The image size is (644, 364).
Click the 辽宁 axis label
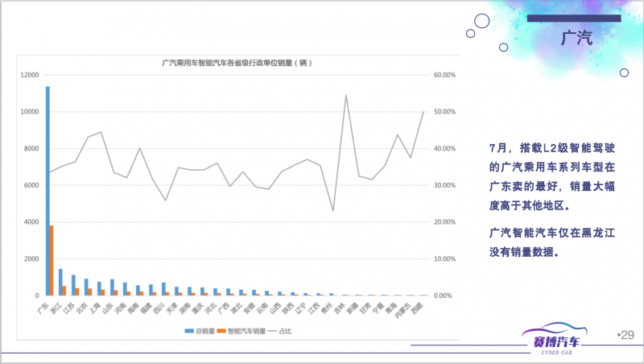(300, 308)
